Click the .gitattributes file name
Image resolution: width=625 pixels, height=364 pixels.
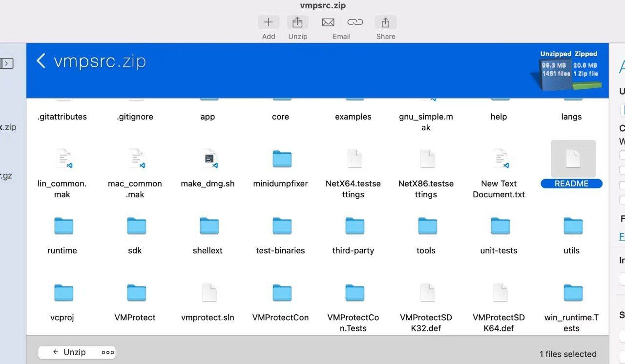[62, 117]
